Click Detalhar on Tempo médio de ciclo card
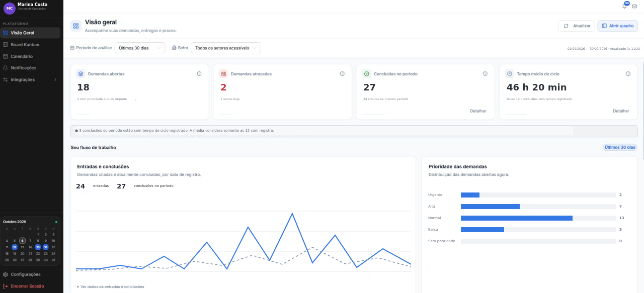This screenshot has width=644, height=293. (x=621, y=111)
